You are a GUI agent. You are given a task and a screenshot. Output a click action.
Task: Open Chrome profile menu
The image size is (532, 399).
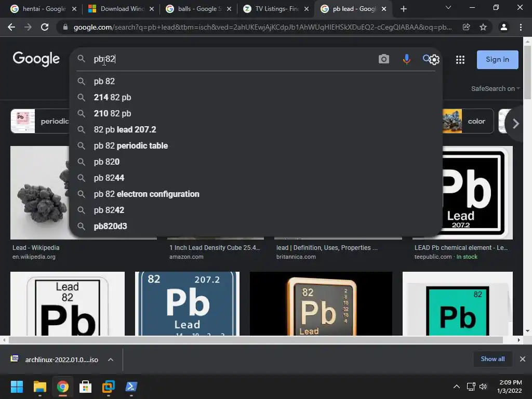[x=504, y=27]
